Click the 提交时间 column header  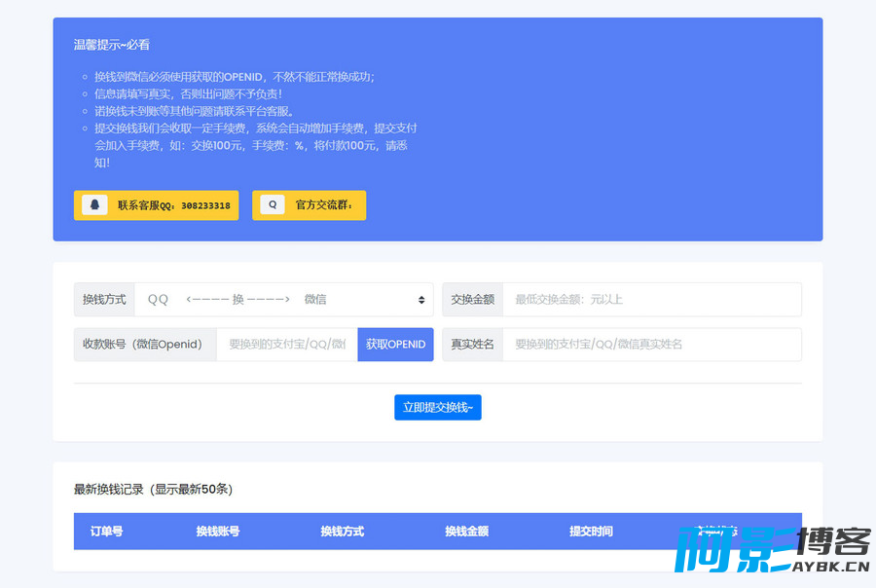591,532
